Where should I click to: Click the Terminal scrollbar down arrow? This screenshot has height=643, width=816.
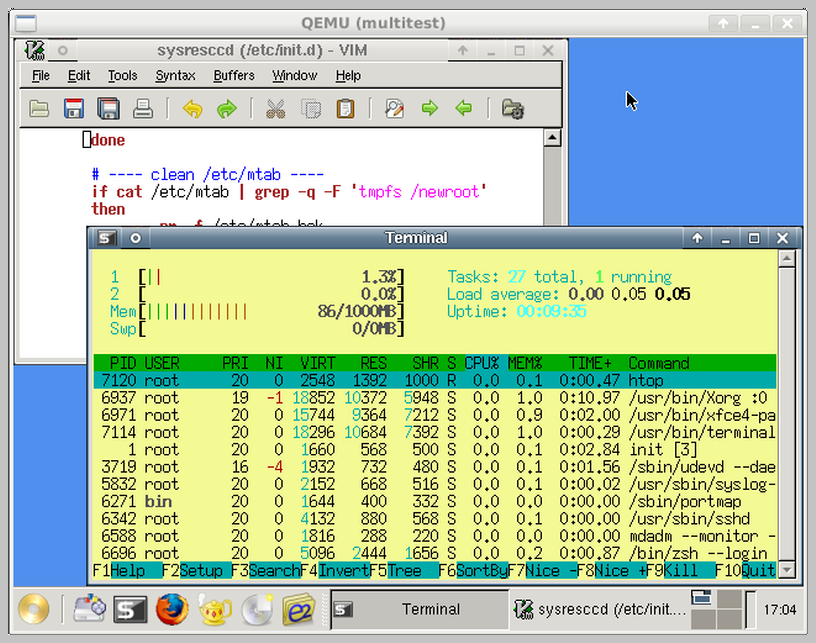[x=787, y=570]
